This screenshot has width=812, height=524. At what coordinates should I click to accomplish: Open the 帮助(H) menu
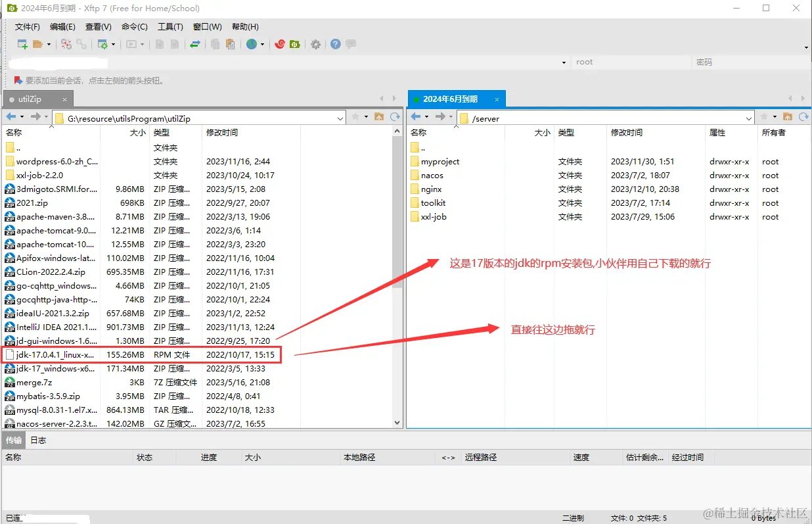point(245,27)
